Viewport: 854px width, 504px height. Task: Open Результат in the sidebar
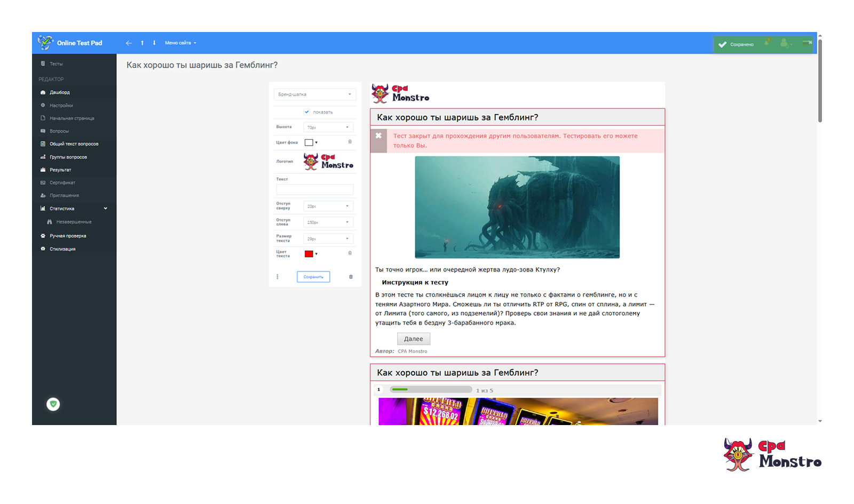pyautogui.click(x=74, y=170)
